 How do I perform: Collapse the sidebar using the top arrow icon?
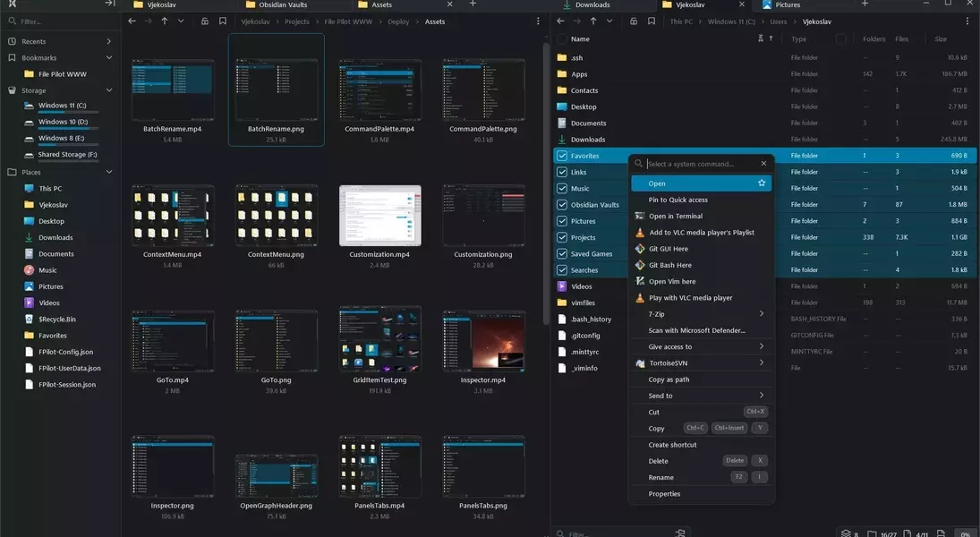pyautogui.click(x=109, y=4)
